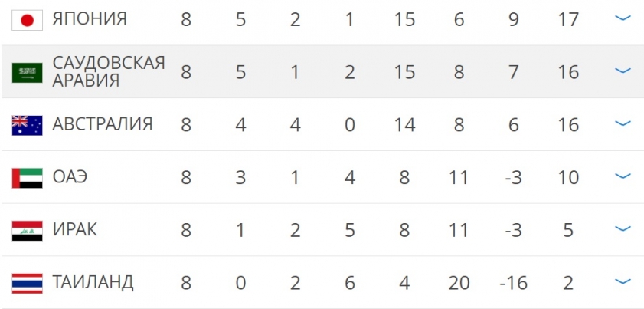The width and height of the screenshot is (644, 309).
Task: Click the Iraq flag icon
Action: click(x=27, y=231)
